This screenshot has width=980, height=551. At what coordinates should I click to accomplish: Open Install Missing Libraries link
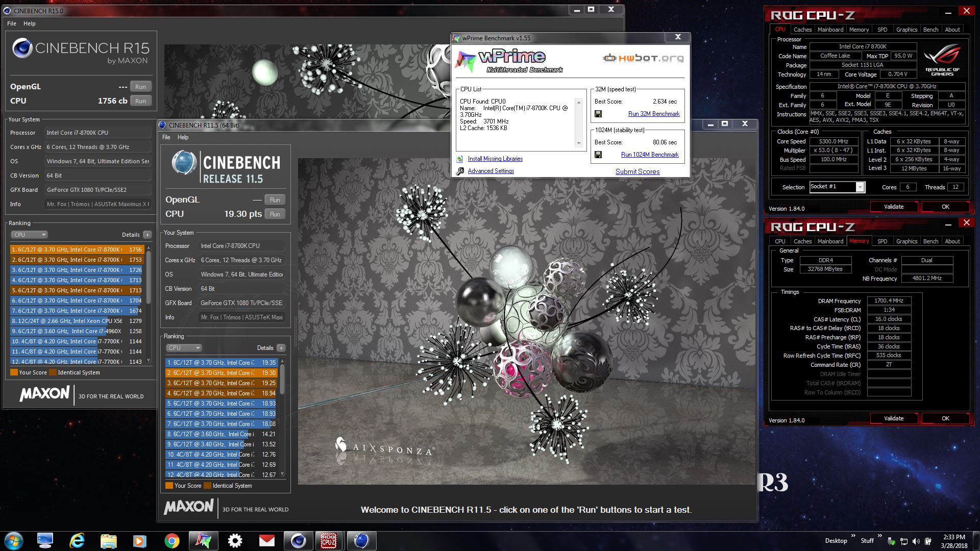[x=495, y=159]
